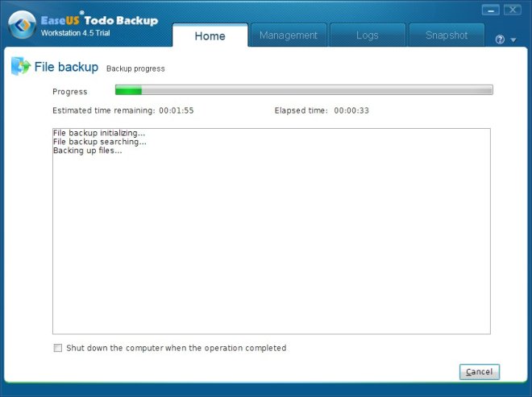This screenshot has width=532, height=397.
Task: Select the 'File backup initializing...' log line
Action: 99,133
